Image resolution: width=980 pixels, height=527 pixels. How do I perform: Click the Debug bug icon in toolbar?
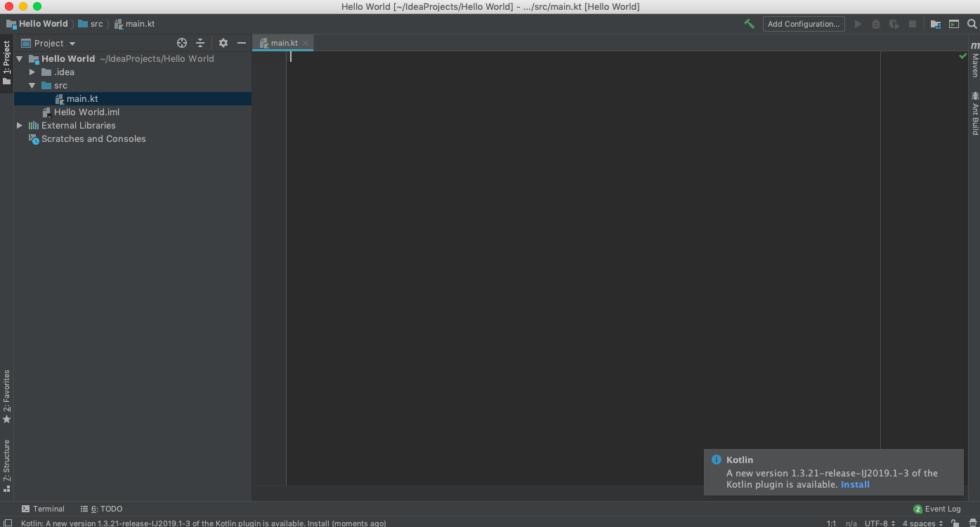click(x=876, y=24)
